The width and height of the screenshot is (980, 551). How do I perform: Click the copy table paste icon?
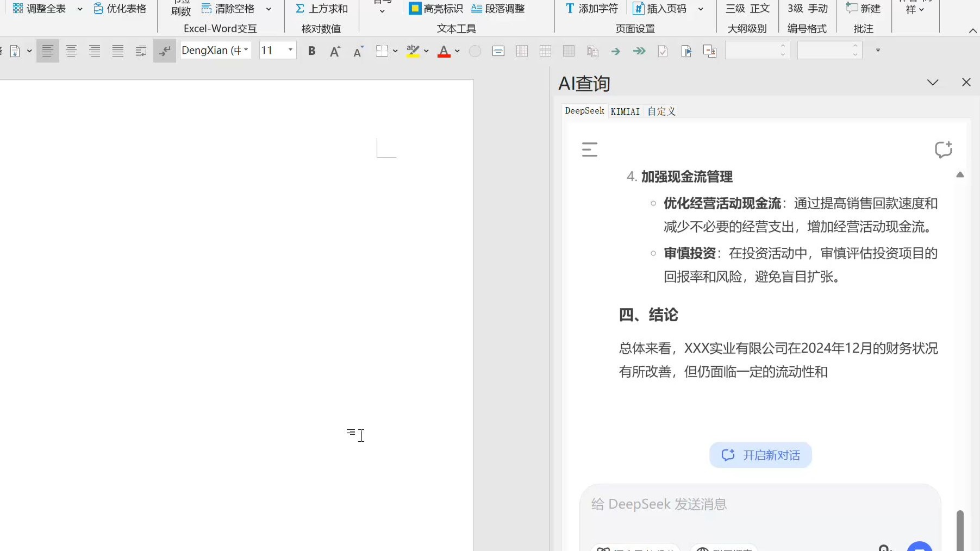click(592, 51)
